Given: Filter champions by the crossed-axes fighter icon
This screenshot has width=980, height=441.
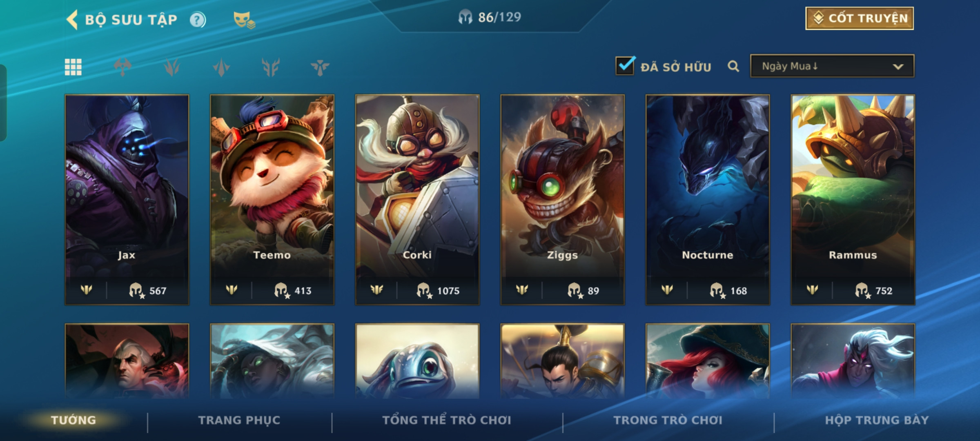Looking at the screenshot, I should point(122,67).
